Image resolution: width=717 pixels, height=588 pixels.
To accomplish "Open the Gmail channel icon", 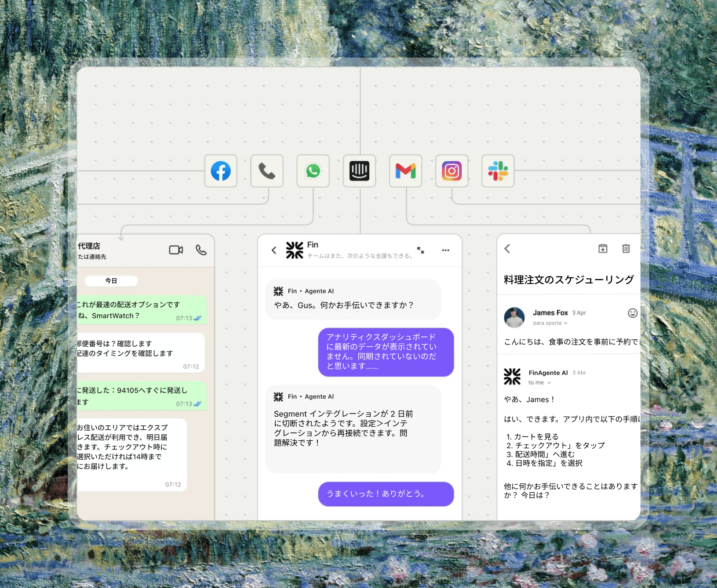I will 405,171.
